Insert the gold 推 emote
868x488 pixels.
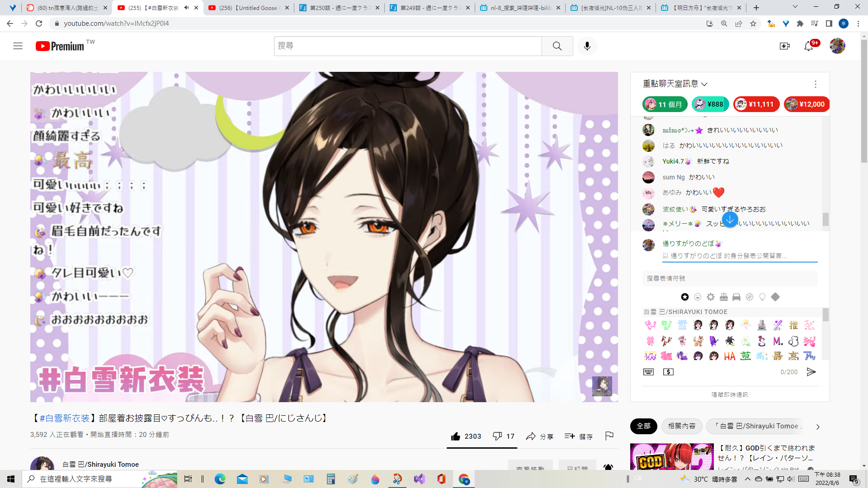pyautogui.click(x=793, y=325)
